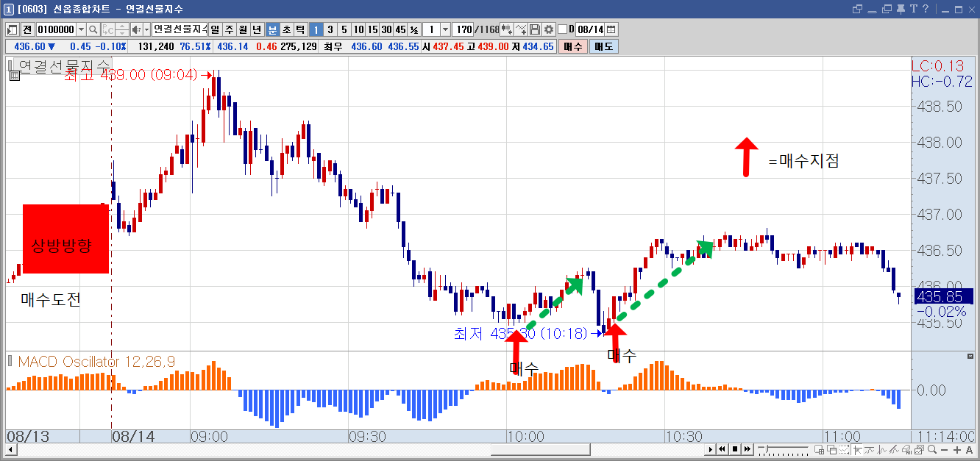980x461 pixels.
Task: Click the small grid icon below chart title
Action: tap(14, 76)
